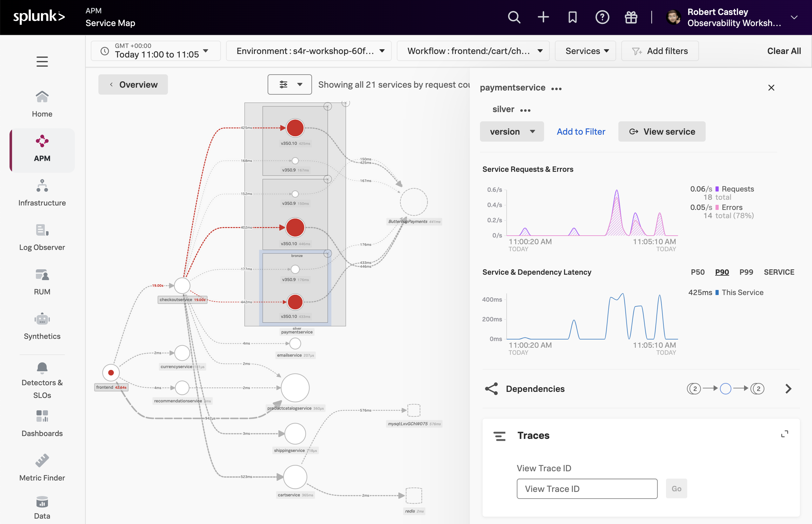This screenshot has width=812, height=524.
Task: Click the View Trace ID field
Action: click(x=587, y=489)
